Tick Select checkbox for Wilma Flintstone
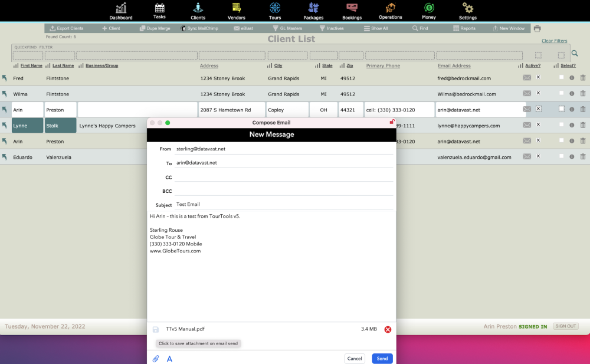Viewport: 590px width, 364px height. pyautogui.click(x=562, y=93)
